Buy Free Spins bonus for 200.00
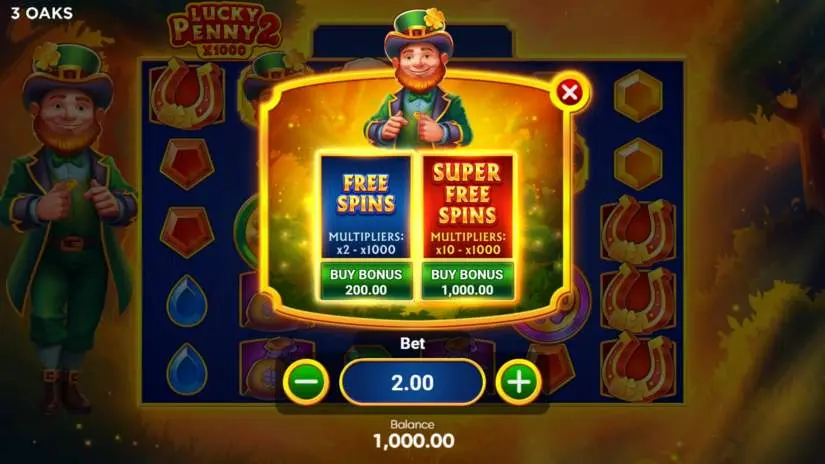825x464 pixels. point(366,282)
